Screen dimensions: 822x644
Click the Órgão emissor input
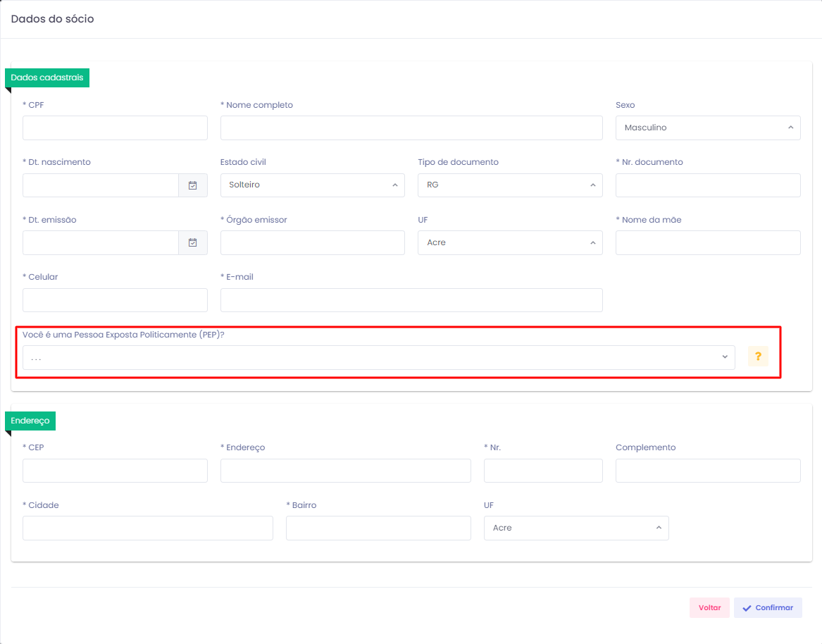(312, 242)
